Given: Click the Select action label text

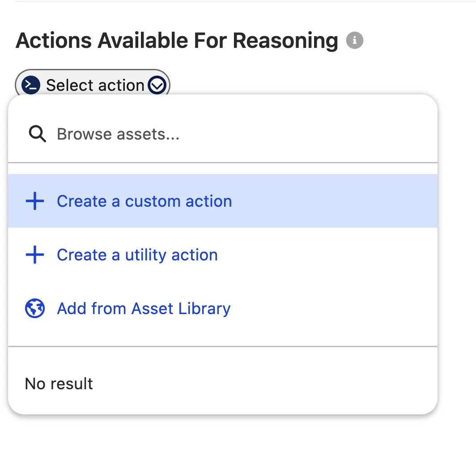Looking at the screenshot, I should click(x=95, y=85).
